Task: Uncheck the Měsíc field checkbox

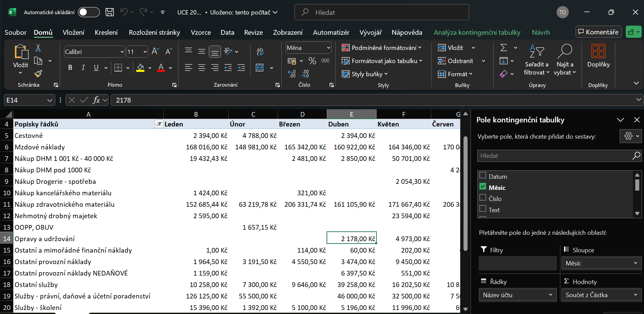Action: (483, 187)
